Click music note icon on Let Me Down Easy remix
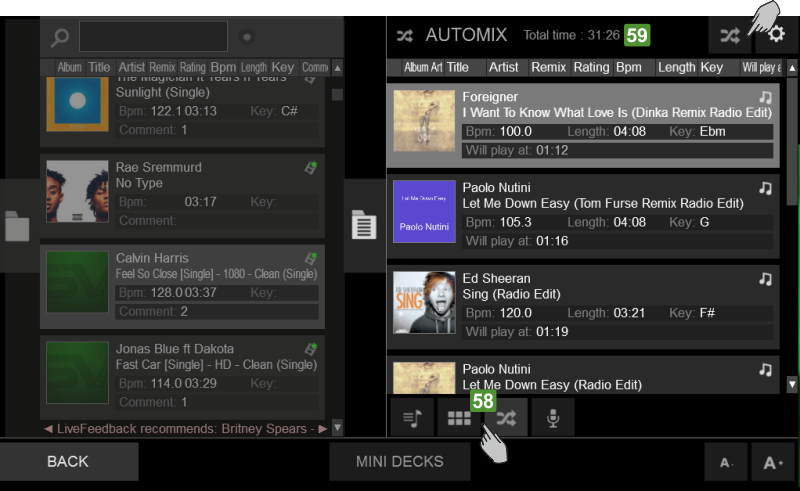This screenshot has height=491, width=800. (x=765, y=188)
